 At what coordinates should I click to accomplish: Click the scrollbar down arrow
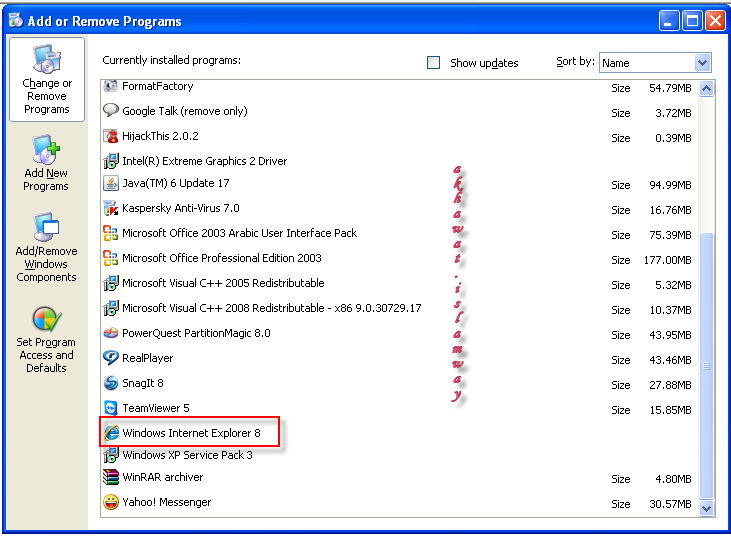pyautogui.click(x=707, y=508)
